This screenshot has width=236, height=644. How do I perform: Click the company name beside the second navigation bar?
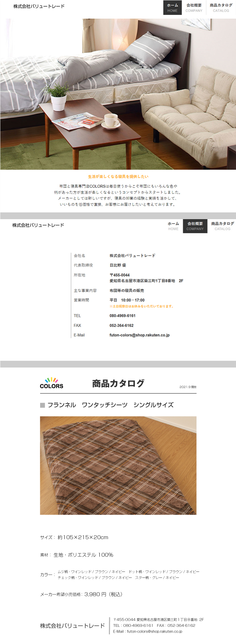tap(38, 225)
